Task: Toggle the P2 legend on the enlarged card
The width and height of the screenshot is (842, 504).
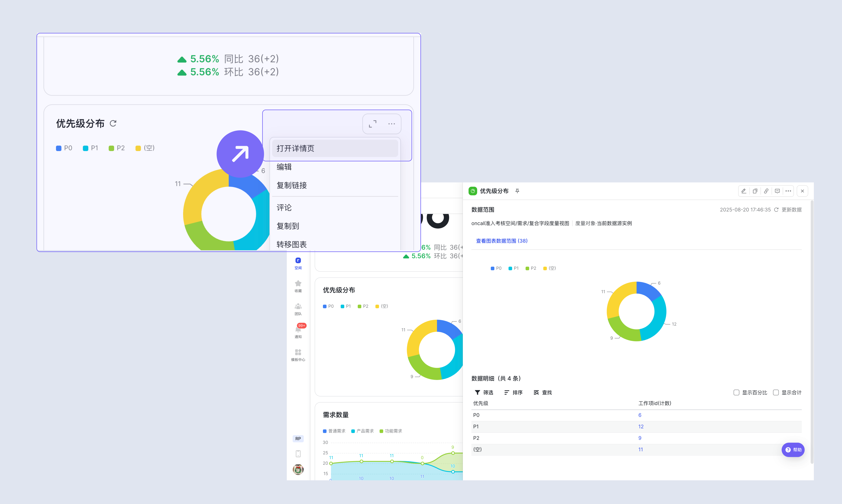Action: [117, 148]
